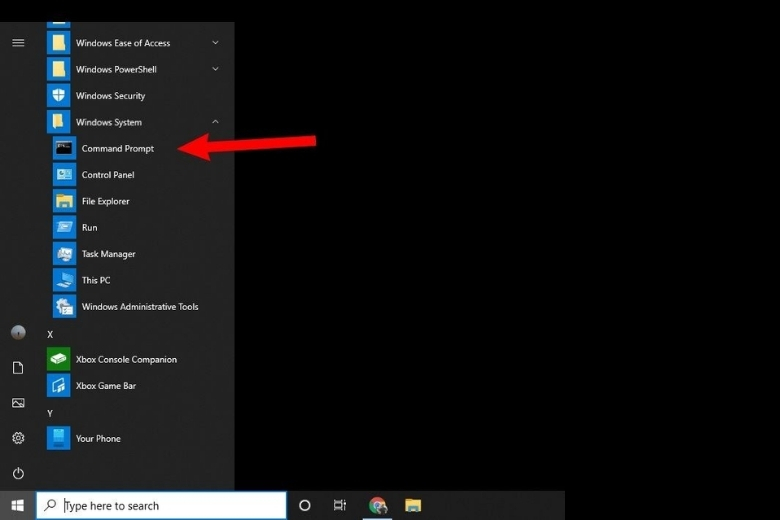Screen dimensions: 780x520
Task: Click the search magnifier icon
Action: point(50,506)
